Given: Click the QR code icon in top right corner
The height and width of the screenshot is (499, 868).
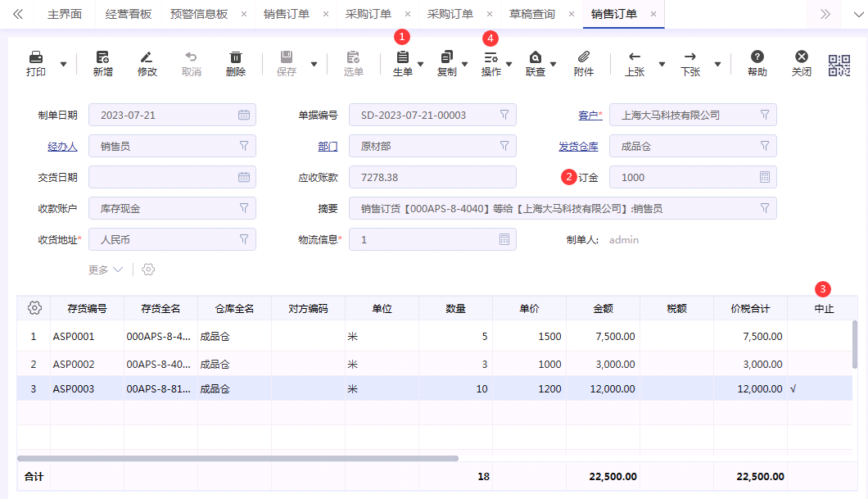Looking at the screenshot, I should (x=839, y=64).
